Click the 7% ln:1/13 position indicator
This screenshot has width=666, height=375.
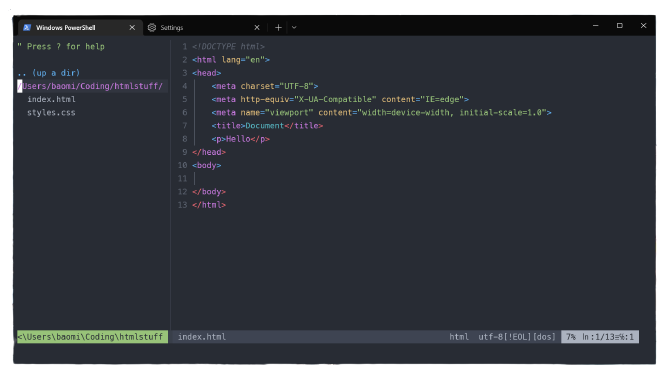coord(600,337)
